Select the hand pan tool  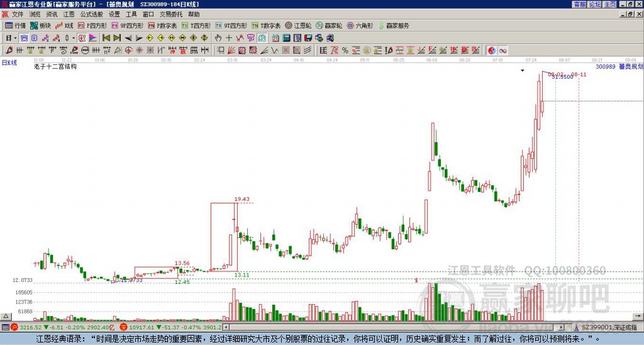coord(218,38)
